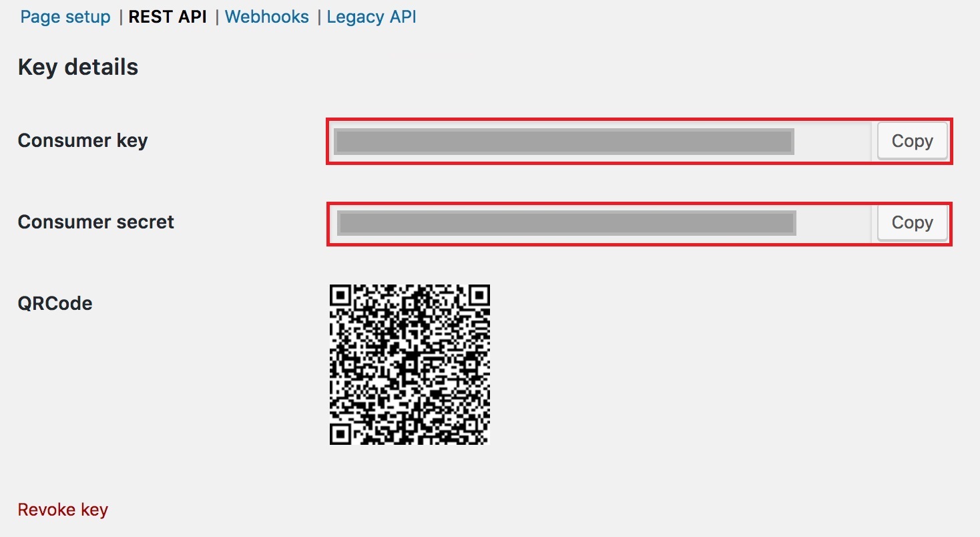Click the QR code's top-right finder square
The image size is (980, 537).
(x=478, y=296)
